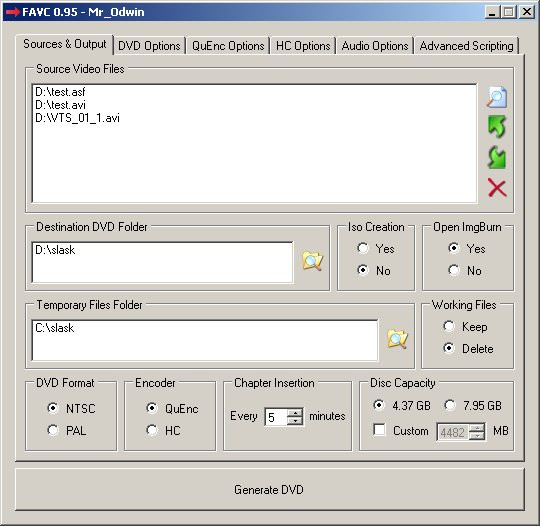Browse for Destination DVD Folder

tap(312, 261)
